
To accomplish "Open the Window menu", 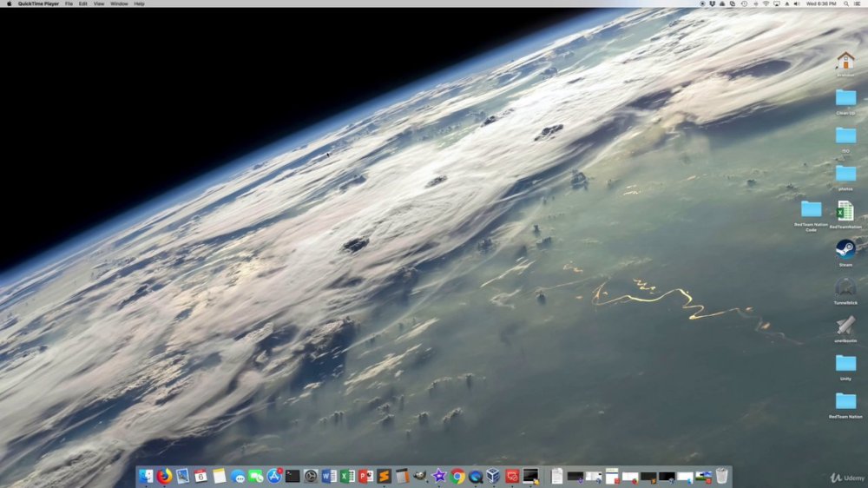I will [x=119, y=3].
